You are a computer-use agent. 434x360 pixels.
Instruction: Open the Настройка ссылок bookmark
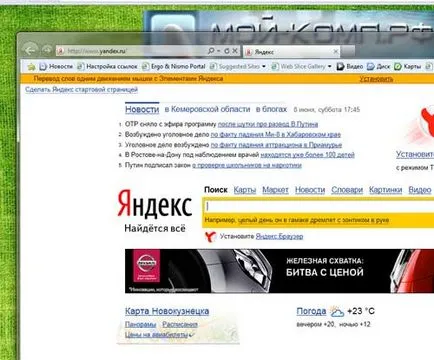pyautogui.click(x=107, y=67)
